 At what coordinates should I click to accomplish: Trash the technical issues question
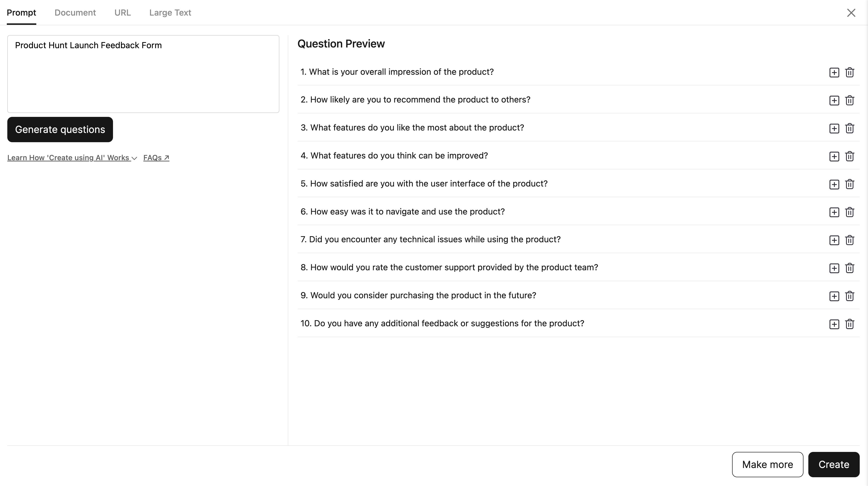[849, 240]
